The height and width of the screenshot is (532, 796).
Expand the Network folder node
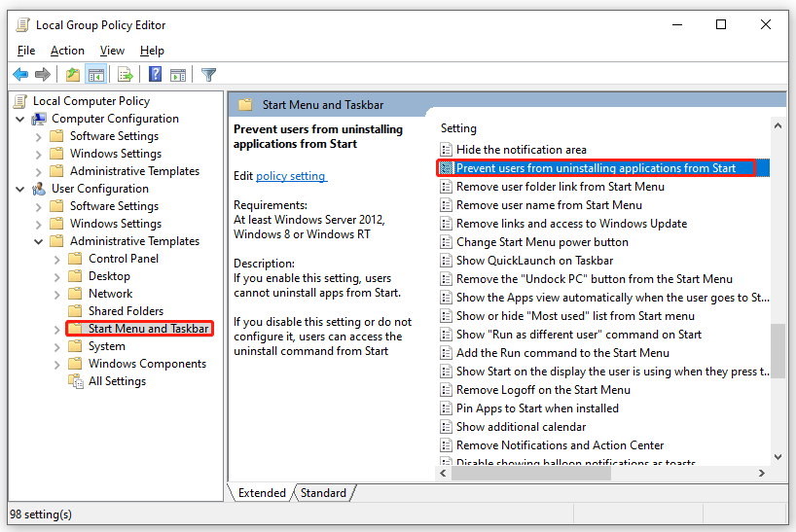[x=56, y=295]
